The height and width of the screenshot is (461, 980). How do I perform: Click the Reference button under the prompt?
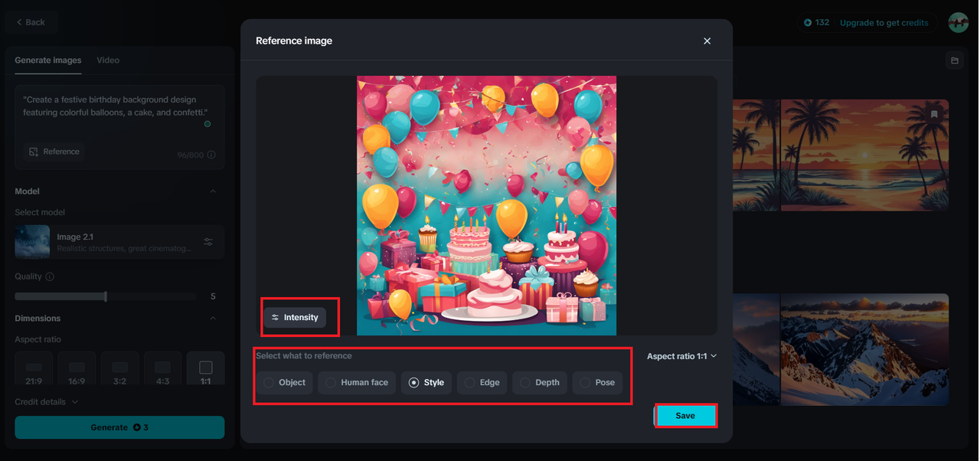coord(54,152)
